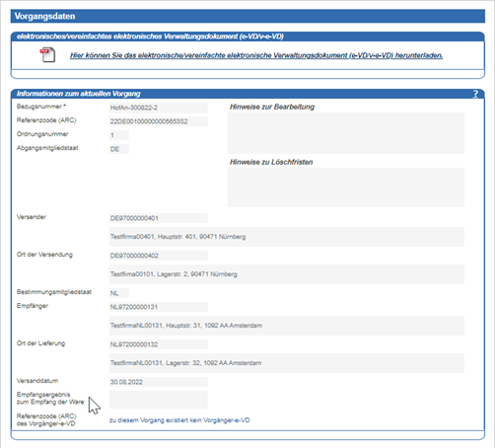Click text 'zu diesem Vorgang existiert kein Vorgänger-e-VD'
The image size is (495, 448).
point(179,420)
